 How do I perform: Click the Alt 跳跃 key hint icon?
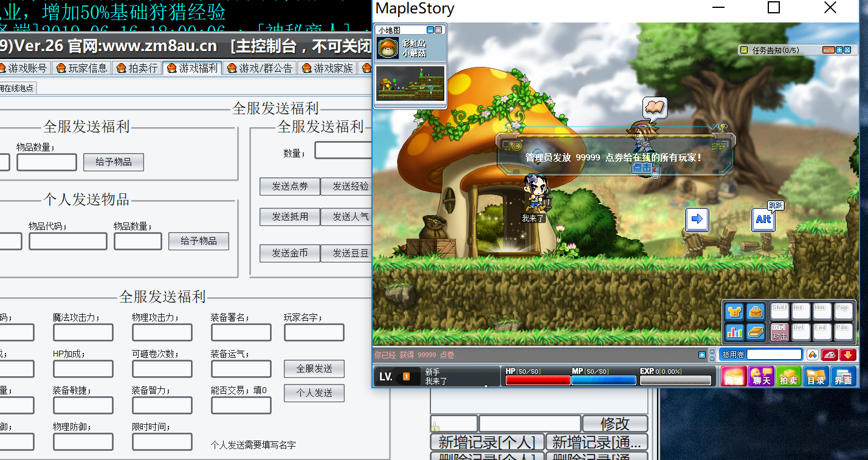[x=763, y=219]
